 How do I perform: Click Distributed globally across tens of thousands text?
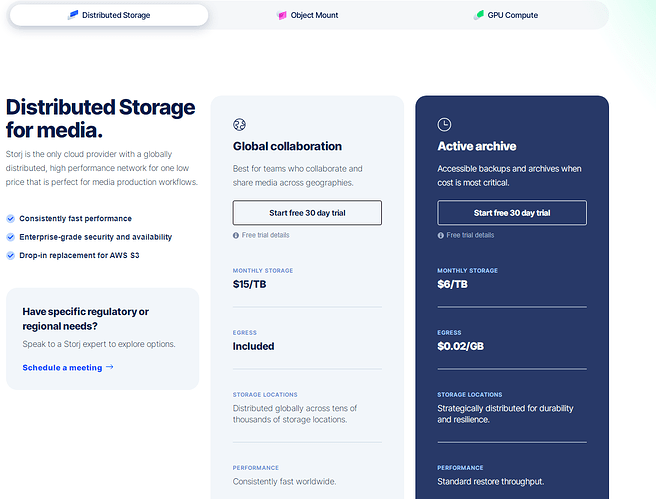295,414
